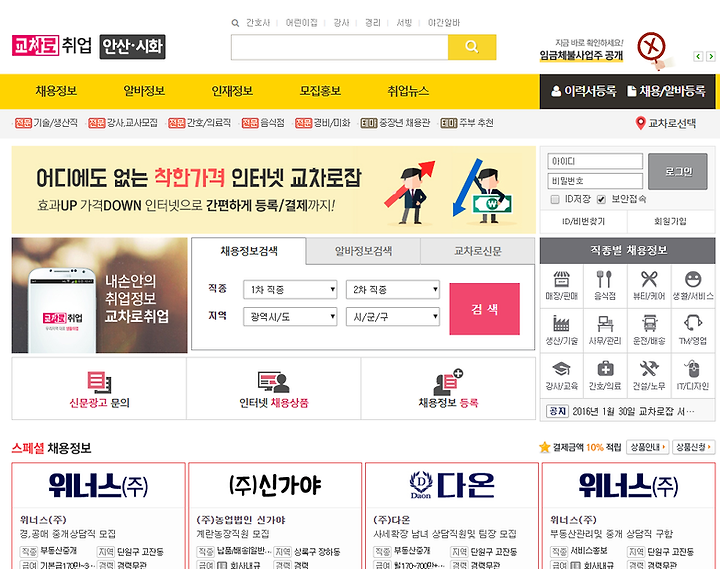Click 채용/알바등록 document icon button
Image resolution: width=720 pixels, height=569 pixels.
pos(666,91)
